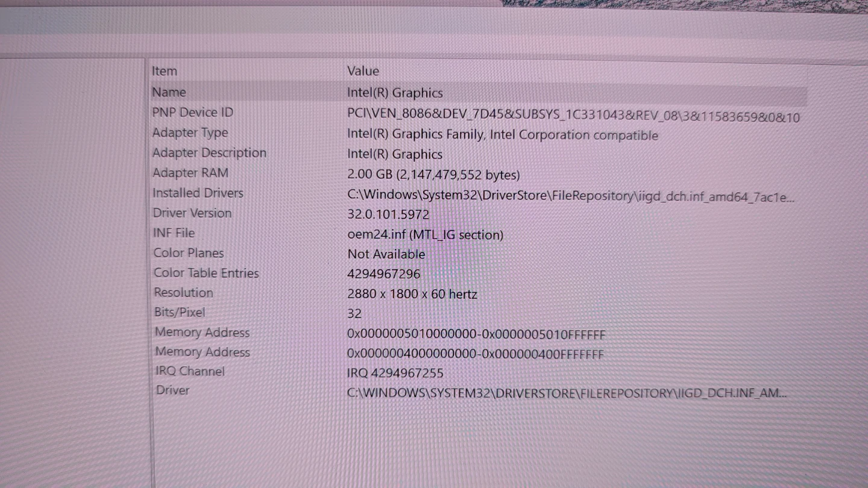The height and width of the screenshot is (488, 868).
Task: Select PNP Device ID label
Action: (192, 112)
